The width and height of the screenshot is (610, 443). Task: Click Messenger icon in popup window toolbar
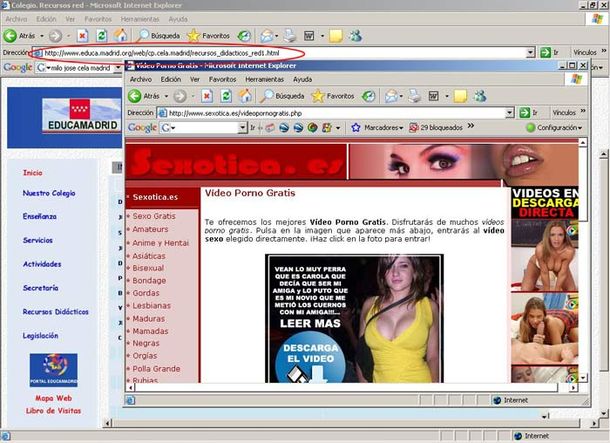480,96
